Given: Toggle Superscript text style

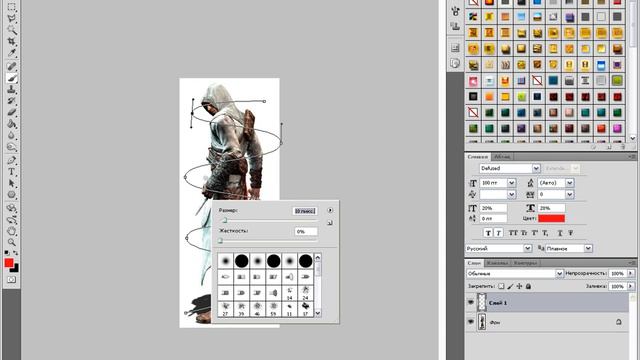Looking at the screenshot, I should (x=534, y=233).
